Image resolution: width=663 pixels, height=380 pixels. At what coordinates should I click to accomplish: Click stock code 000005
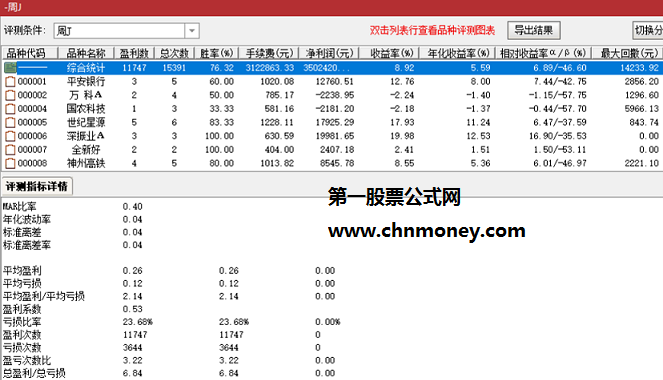(x=32, y=123)
